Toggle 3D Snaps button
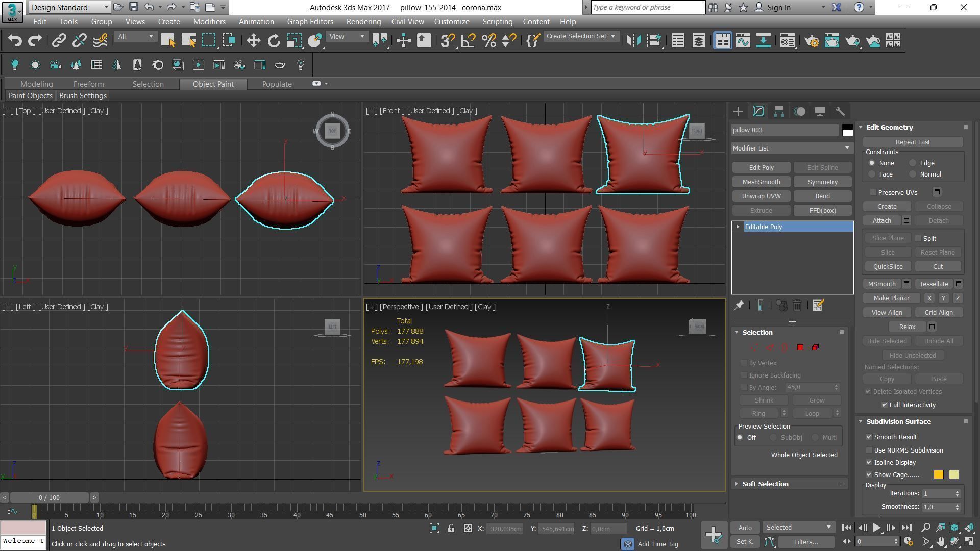980x551 pixels. pyautogui.click(x=448, y=41)
